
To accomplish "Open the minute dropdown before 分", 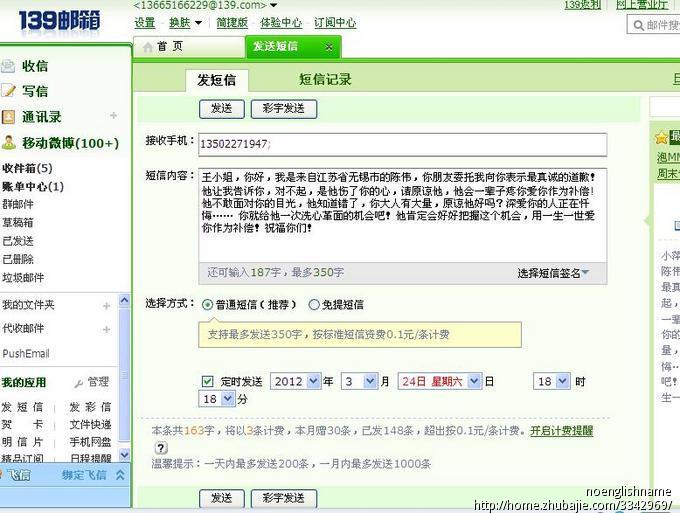I will (x=228, y=399).
